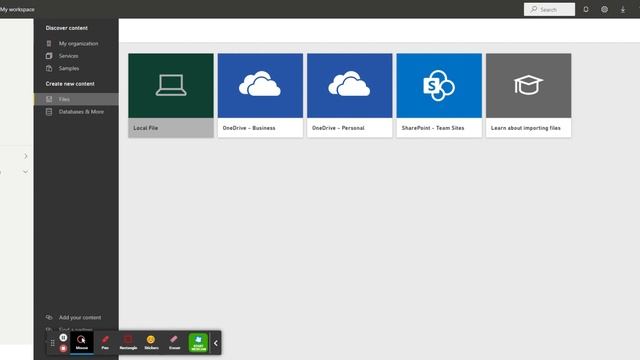Open the Stickers tool
640x360 pixels.
click(x=151, y=342)
